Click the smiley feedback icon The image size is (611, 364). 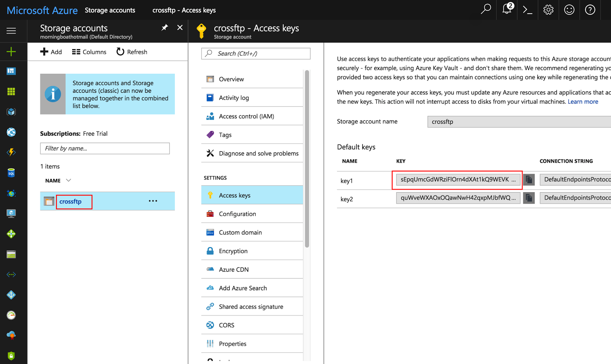click(569, 10)
